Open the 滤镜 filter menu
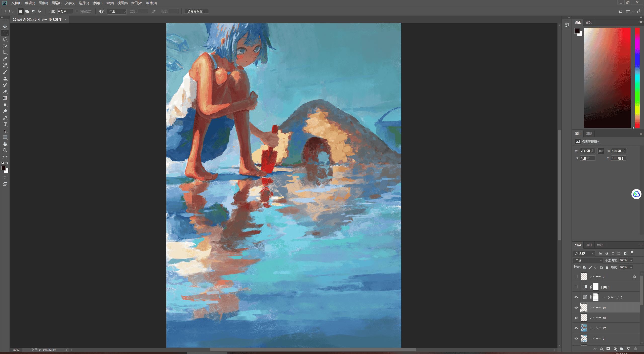 (x=97, y=3)
